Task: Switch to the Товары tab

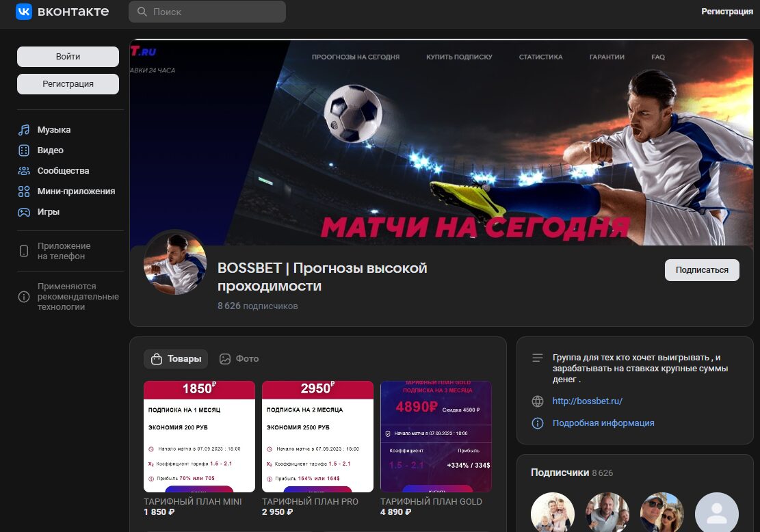Action: 176,359
